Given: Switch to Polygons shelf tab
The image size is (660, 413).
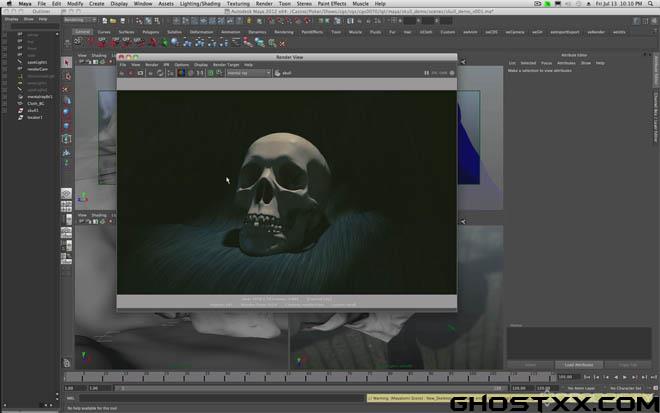Looking at the screenshot, I should (x=151, y=32).
